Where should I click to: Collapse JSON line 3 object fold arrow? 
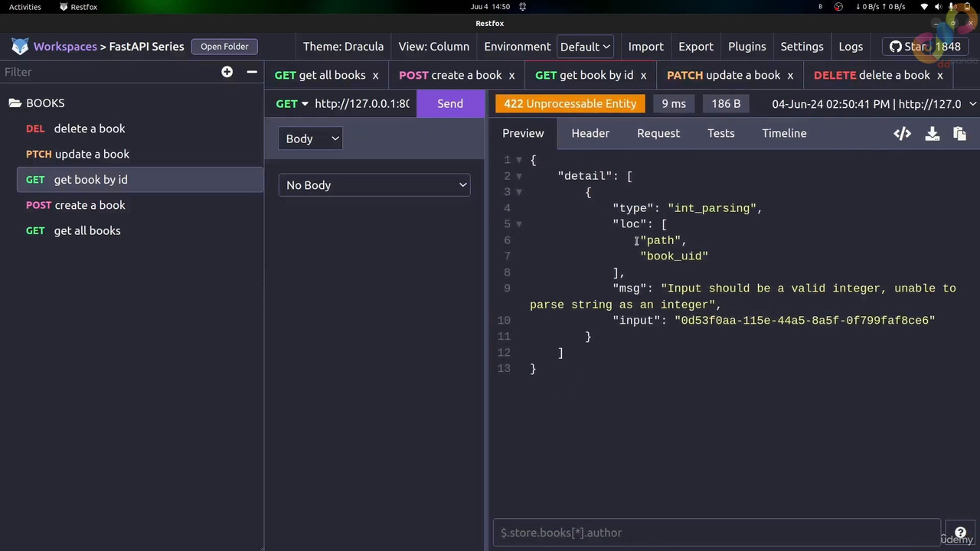coord(519,192)
